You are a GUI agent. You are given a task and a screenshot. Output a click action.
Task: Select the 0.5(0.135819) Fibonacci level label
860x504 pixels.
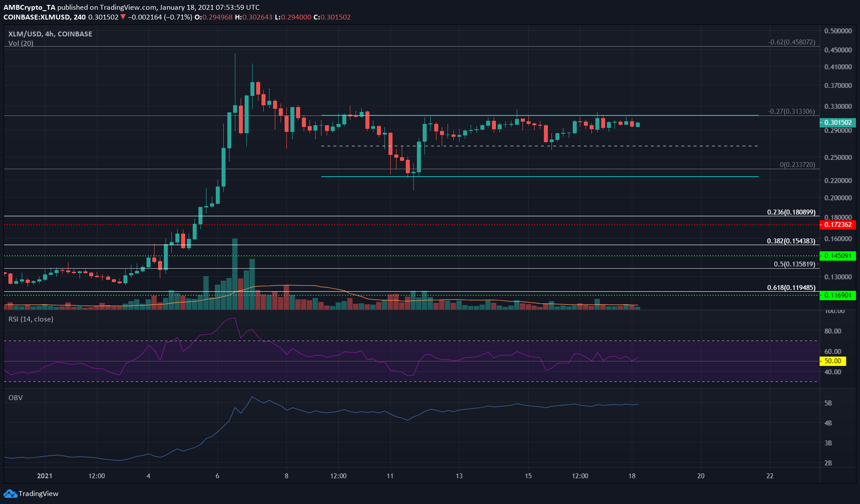pos(795,264)
